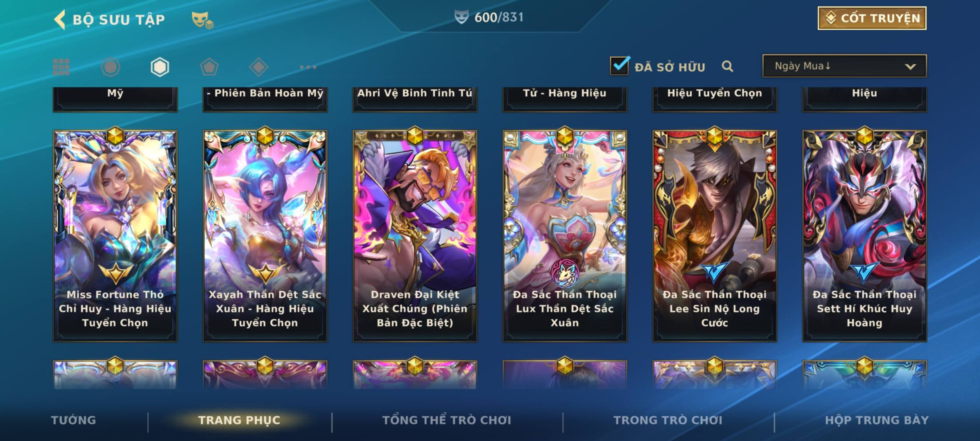Expand sort options with chevron arrow

tap(910, 67)
